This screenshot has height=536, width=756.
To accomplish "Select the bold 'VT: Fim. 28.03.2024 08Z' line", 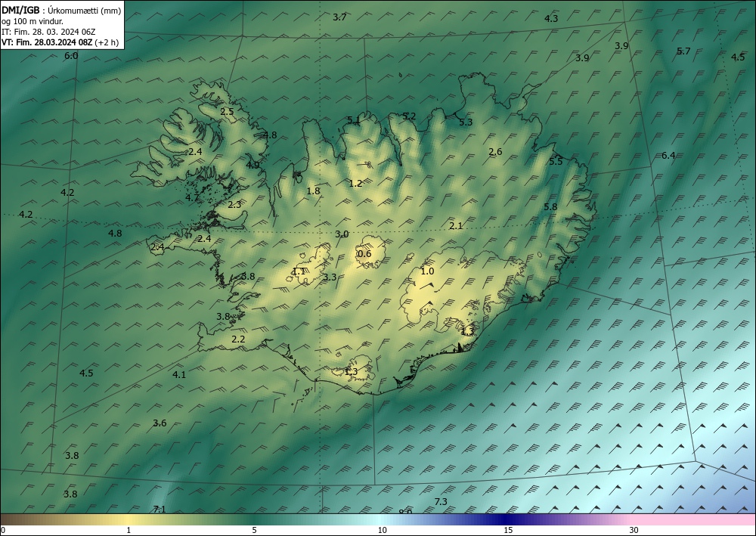I will coord(47,42).
